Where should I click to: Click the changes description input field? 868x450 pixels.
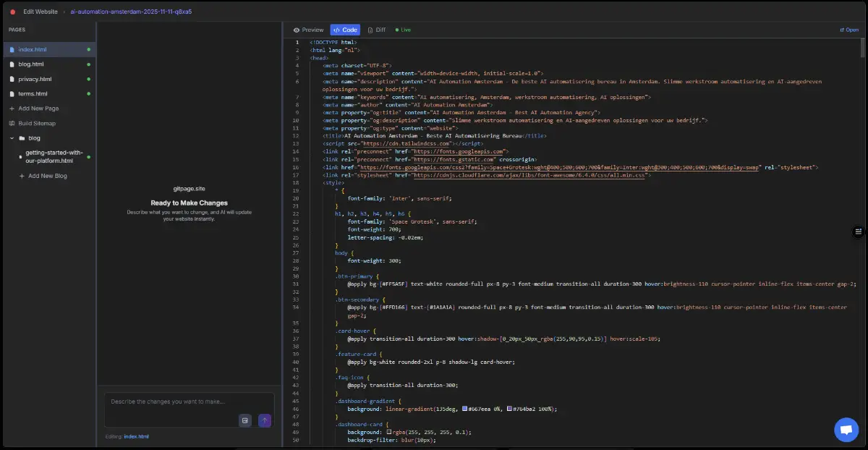(174, 402)
